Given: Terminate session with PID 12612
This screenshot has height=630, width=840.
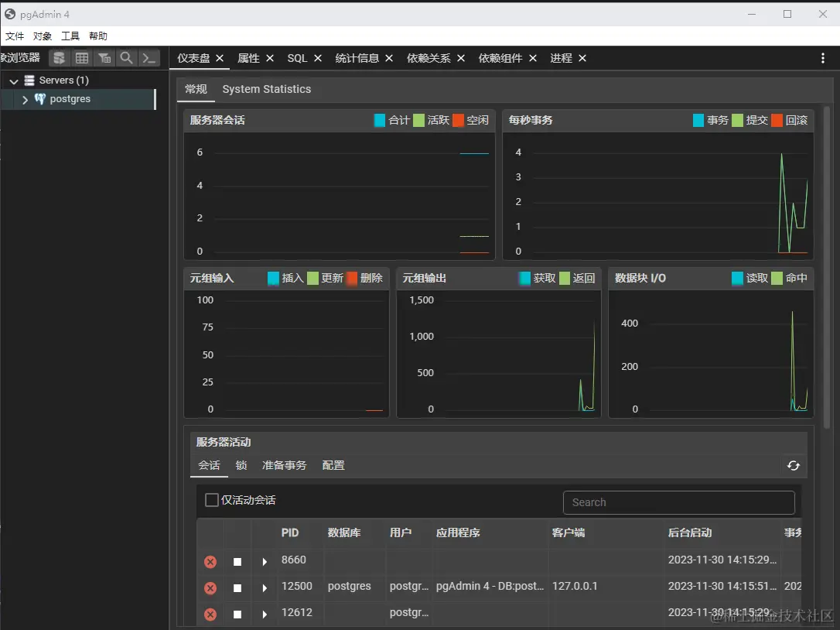Looking at the screenshot, I should (x=210, y=614).
